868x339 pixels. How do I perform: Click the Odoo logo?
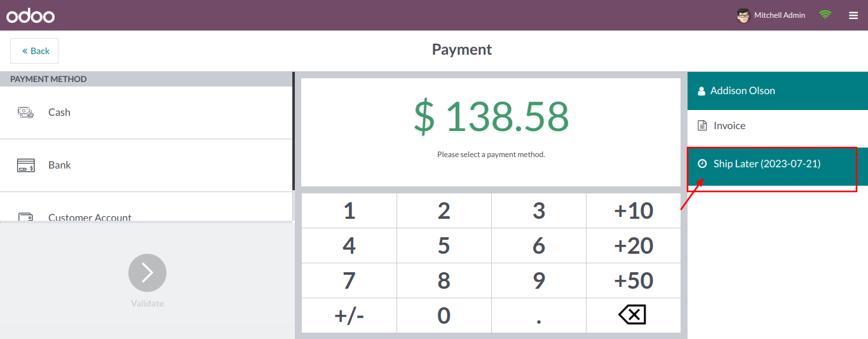[x=31, y=15]
